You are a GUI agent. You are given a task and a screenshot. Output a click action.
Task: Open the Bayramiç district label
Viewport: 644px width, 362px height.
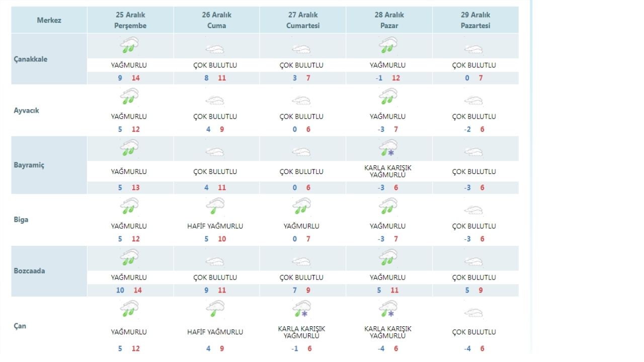coord(29,165)
